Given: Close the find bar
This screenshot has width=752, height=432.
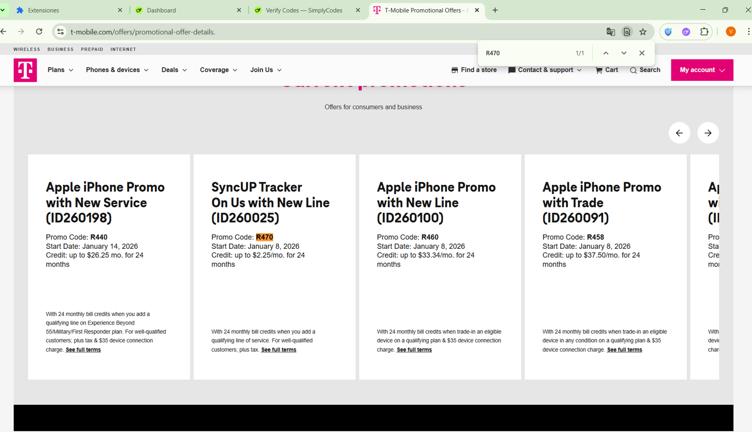Looking at the screenshot, I should click(642, 53).
